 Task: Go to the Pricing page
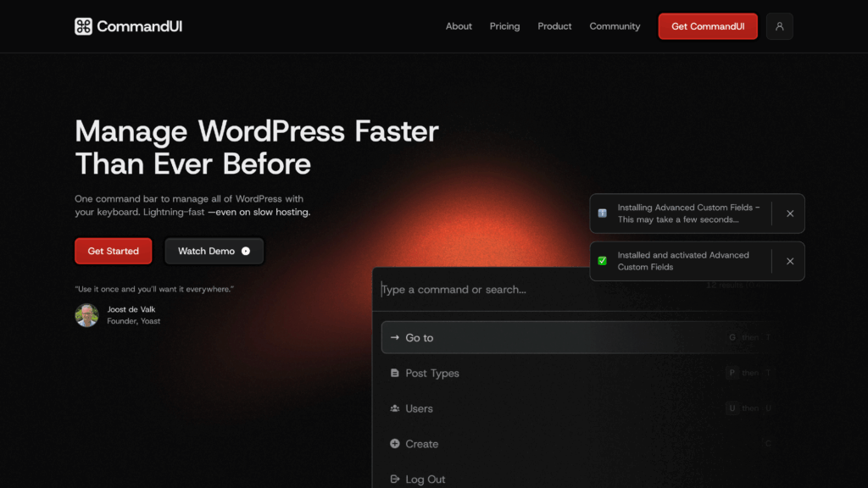pyautogui.click(x=505, y=26)
